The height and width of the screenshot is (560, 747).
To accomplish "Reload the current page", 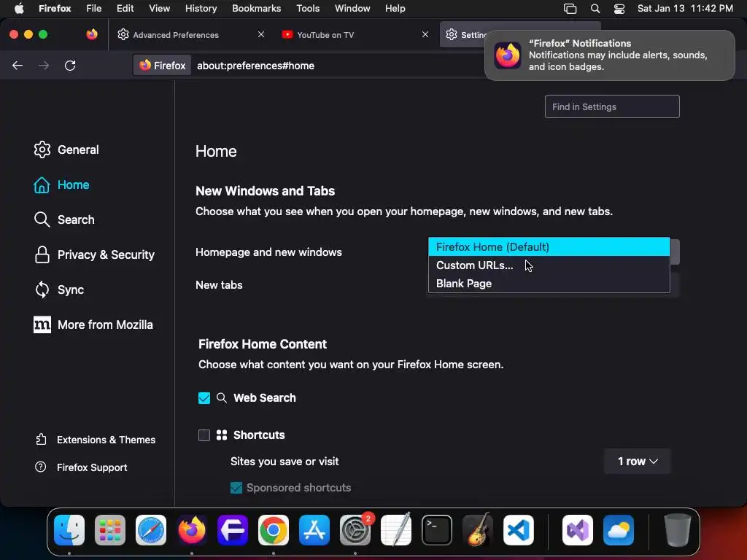I will tap(70, 65).
